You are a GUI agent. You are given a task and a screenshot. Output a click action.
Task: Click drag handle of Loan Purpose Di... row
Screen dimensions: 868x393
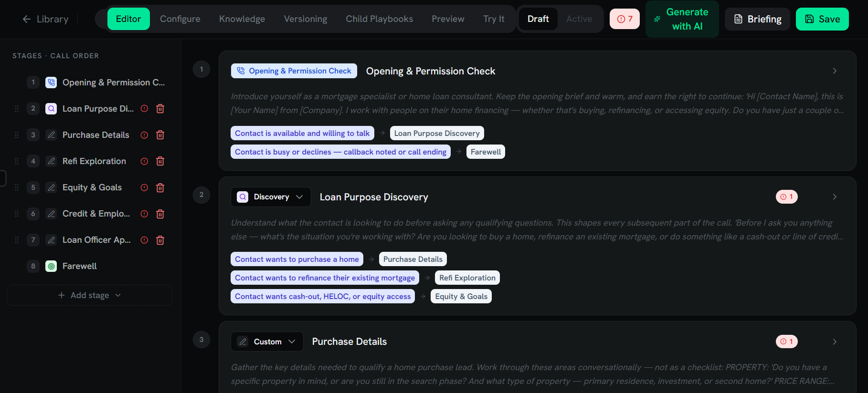17,109
